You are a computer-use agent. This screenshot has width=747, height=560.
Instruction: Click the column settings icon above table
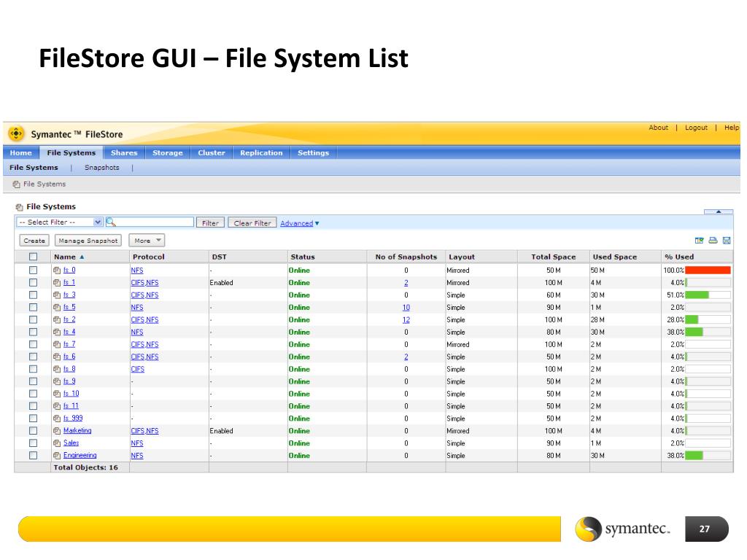pyautogui.click(x=700, y=241)
